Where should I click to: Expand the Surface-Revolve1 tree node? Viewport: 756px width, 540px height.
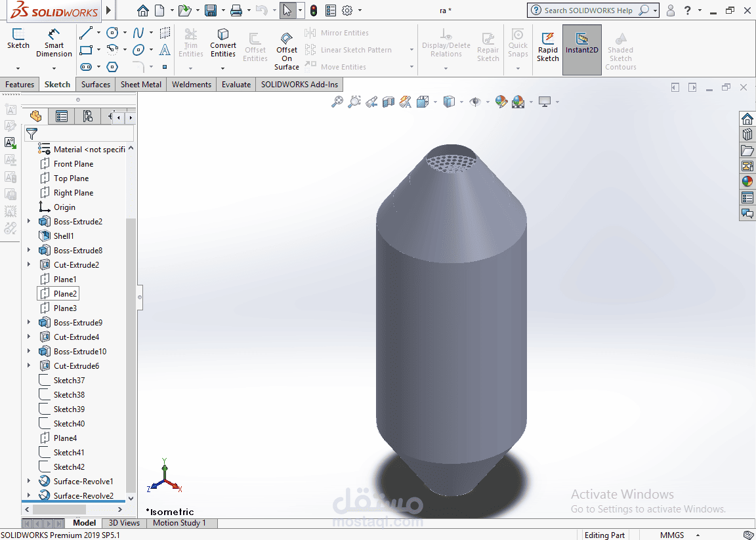click(28, 481)
